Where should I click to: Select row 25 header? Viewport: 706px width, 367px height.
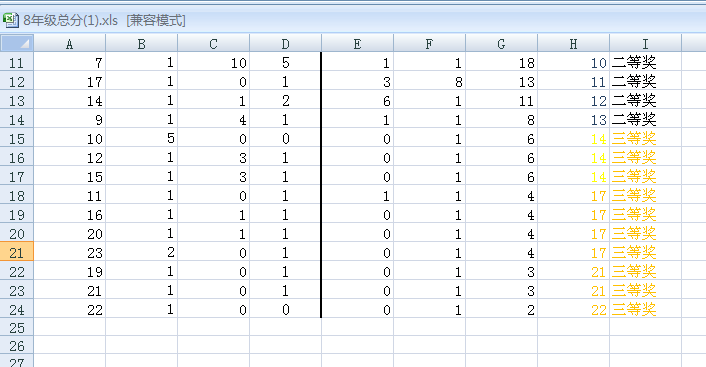tap(17, 328)
